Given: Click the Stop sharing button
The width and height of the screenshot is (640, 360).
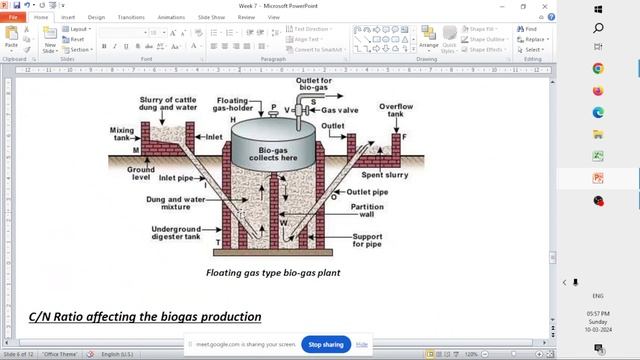Looking at the screenshot, I should (326, 345).
